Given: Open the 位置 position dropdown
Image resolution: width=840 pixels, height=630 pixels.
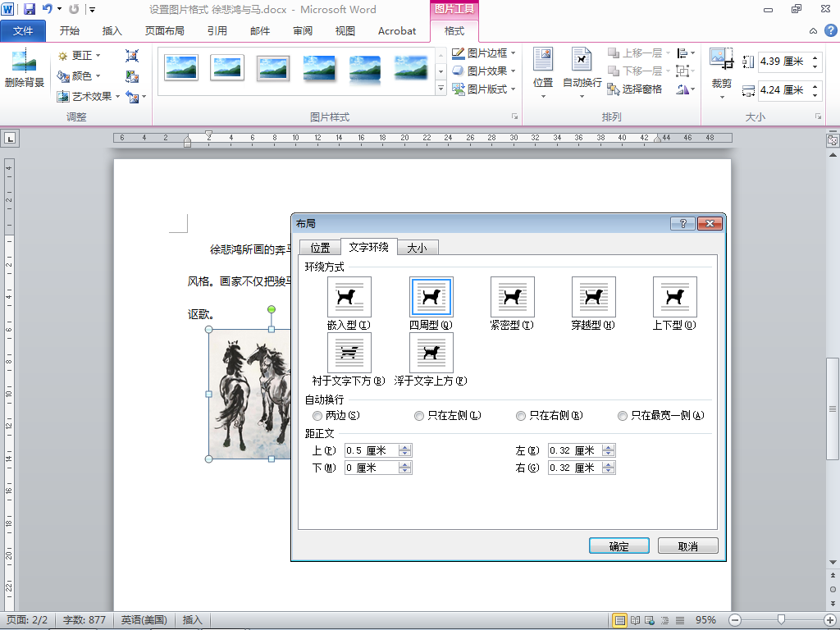Looking at the screenshot, I should [543, 72].
